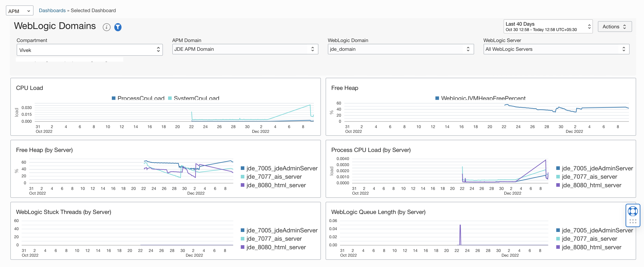Click the dashboard info icon

[x=106, y=27]
